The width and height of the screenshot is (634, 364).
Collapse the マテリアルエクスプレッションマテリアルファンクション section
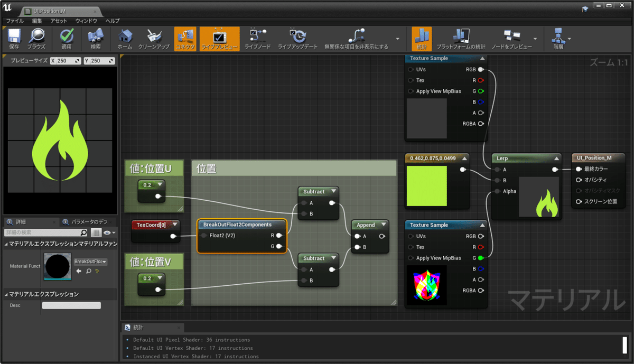pos(7,244)
